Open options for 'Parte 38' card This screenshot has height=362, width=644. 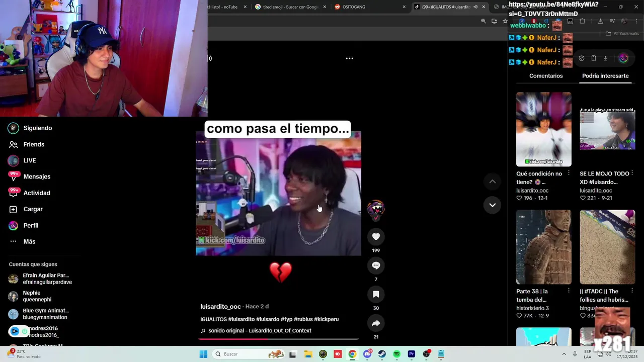[569, 291]
